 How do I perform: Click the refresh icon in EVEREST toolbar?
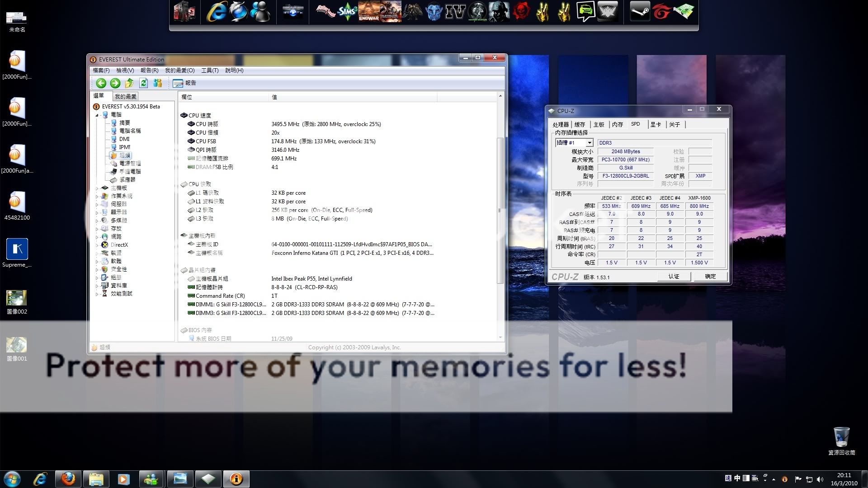pos(144,83)
